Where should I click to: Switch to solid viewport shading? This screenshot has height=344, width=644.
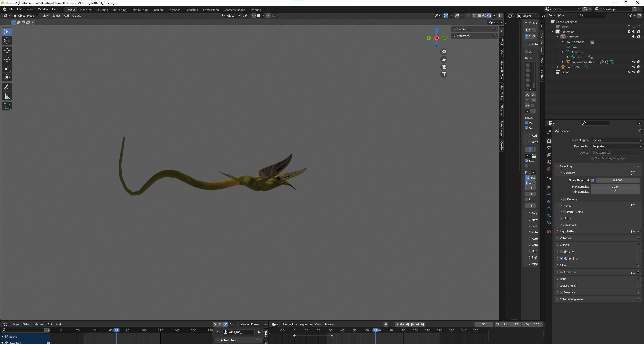point(479,16)
